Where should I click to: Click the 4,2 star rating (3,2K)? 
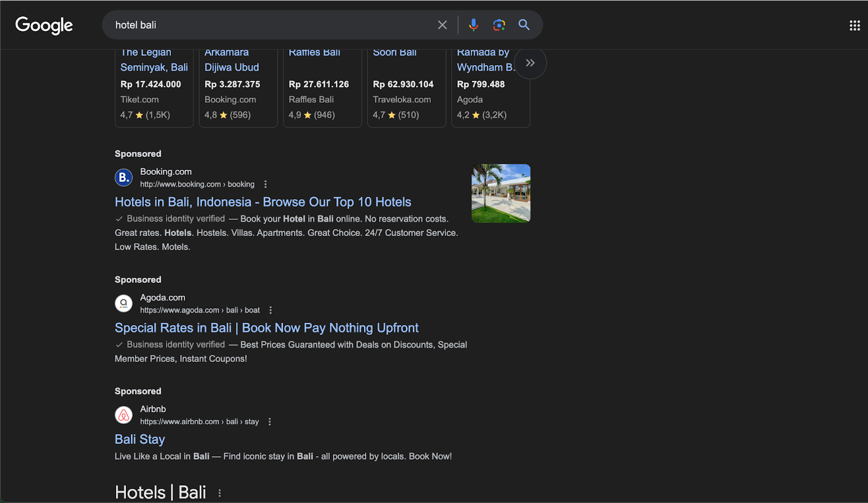click(x=482, y=115)
